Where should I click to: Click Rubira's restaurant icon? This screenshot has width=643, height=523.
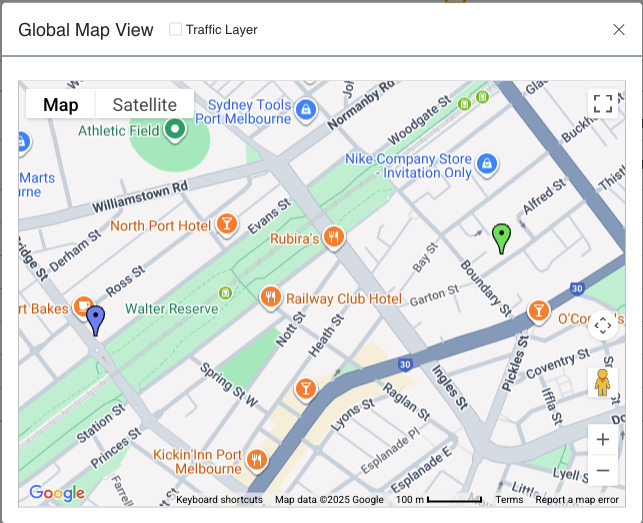[x=334, y=238]
